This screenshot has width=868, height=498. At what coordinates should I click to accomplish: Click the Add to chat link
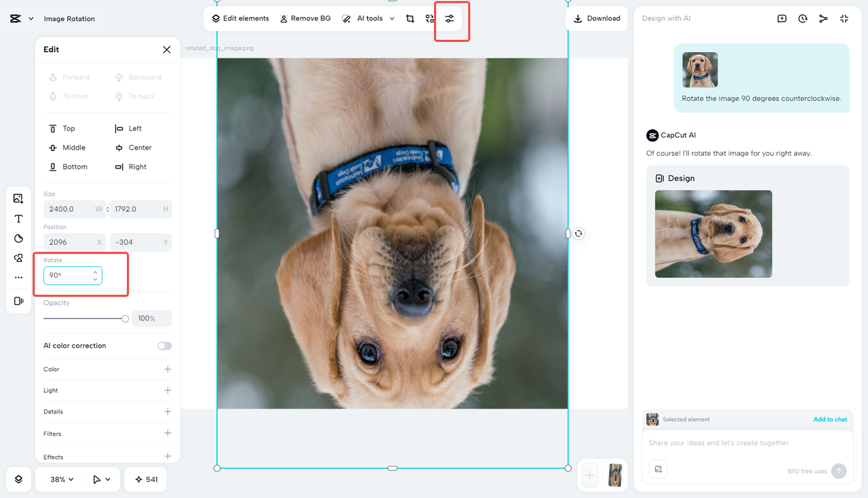(830, 419)
